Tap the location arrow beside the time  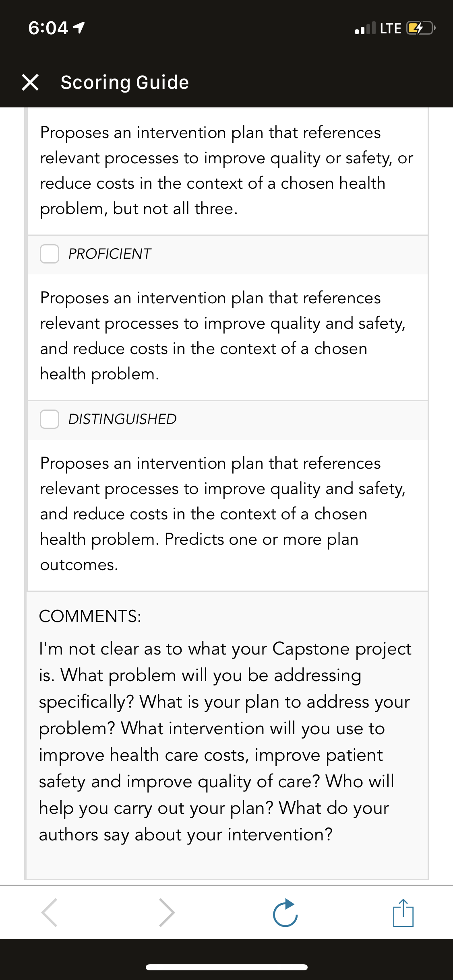click(x=79, y=28)
